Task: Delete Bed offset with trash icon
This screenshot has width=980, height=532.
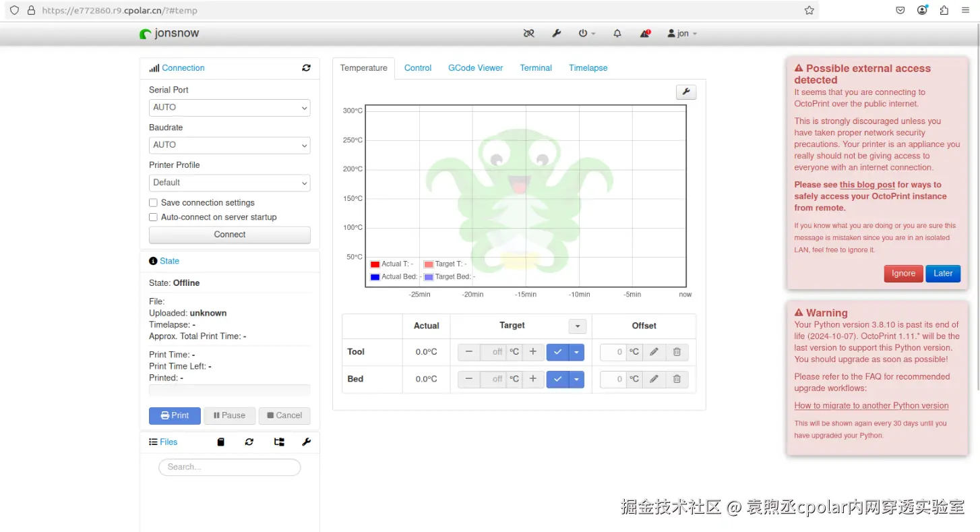Action: pos(677,379)
